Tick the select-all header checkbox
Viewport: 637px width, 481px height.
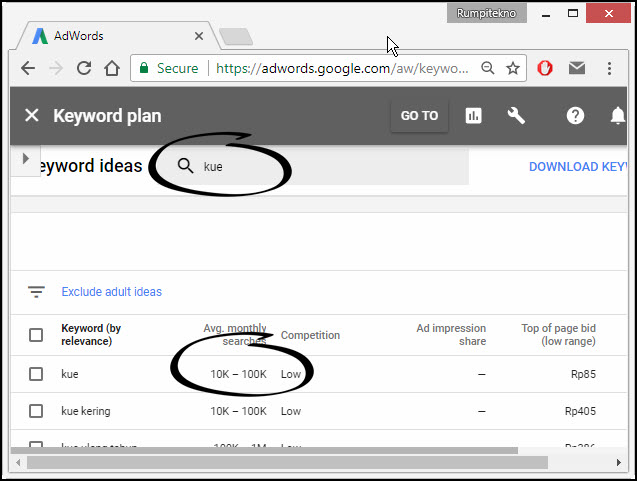(36, 335)
